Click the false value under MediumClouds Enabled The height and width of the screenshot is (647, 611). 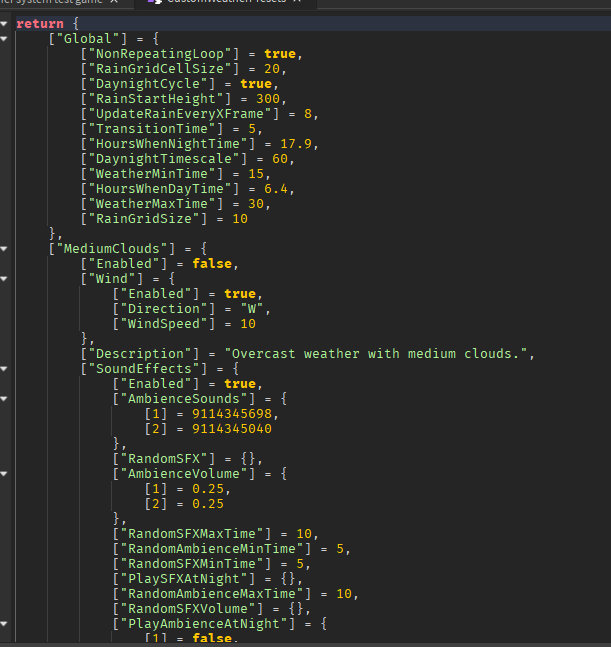pos(212,264)
